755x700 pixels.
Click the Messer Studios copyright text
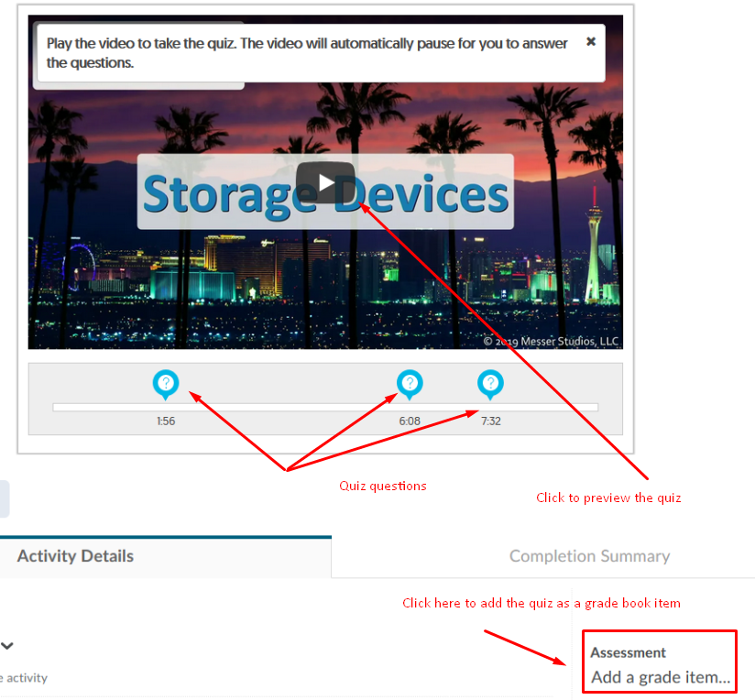click(x=552, y=341)
